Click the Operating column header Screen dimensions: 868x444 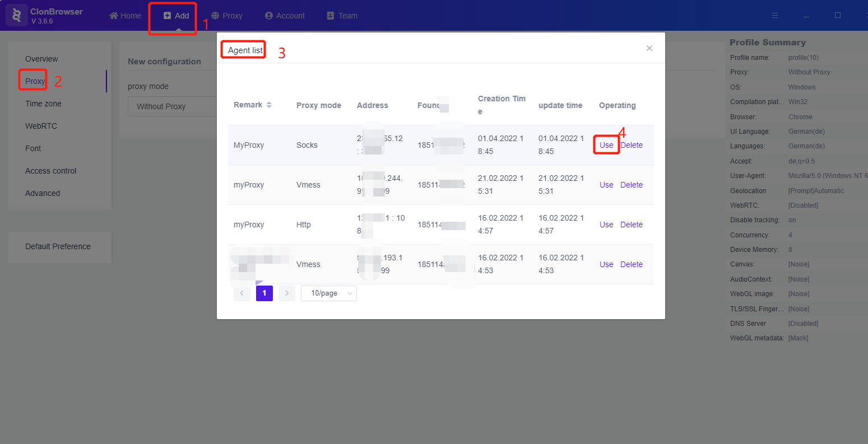click(x=618, y=105)
